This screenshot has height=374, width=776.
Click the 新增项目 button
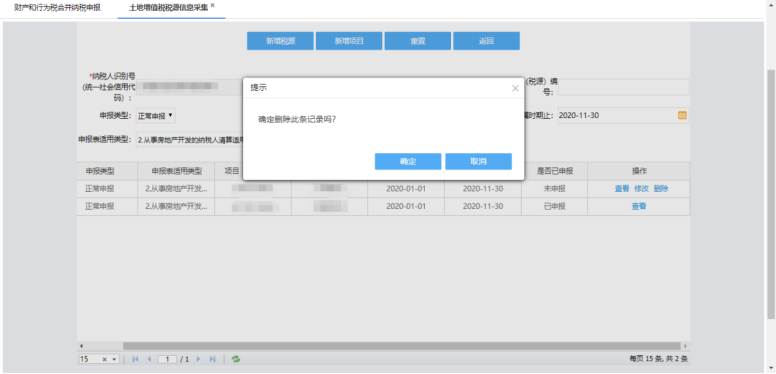(x=349, y=41)
